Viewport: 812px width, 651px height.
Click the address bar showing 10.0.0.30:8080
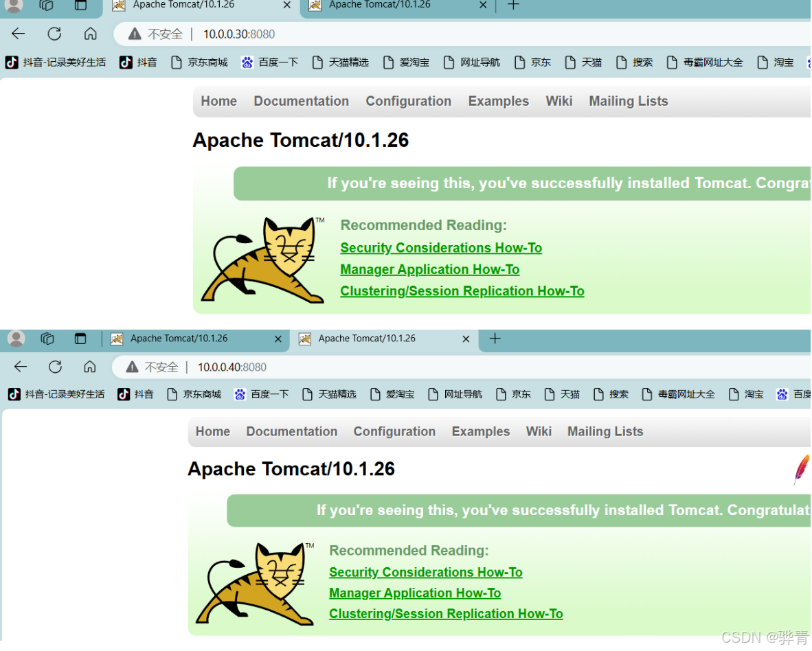pyautogui.click(x=461, y=34)
